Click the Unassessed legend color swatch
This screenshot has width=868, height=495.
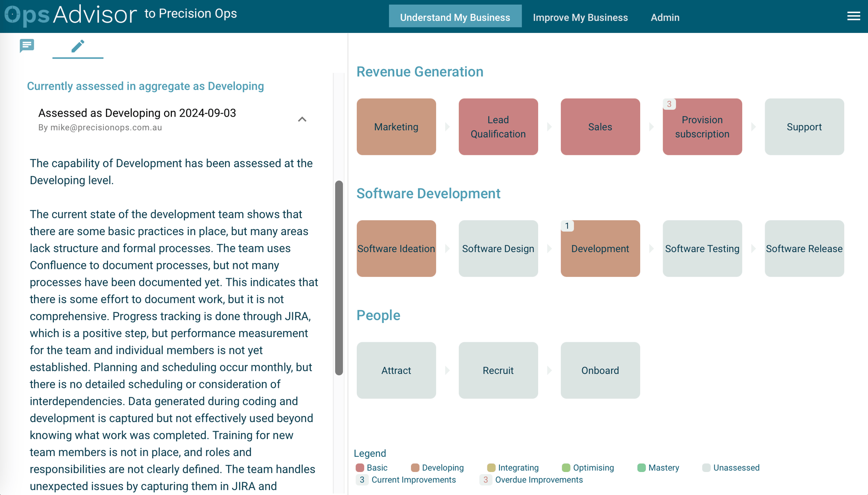tap(706, 468)
